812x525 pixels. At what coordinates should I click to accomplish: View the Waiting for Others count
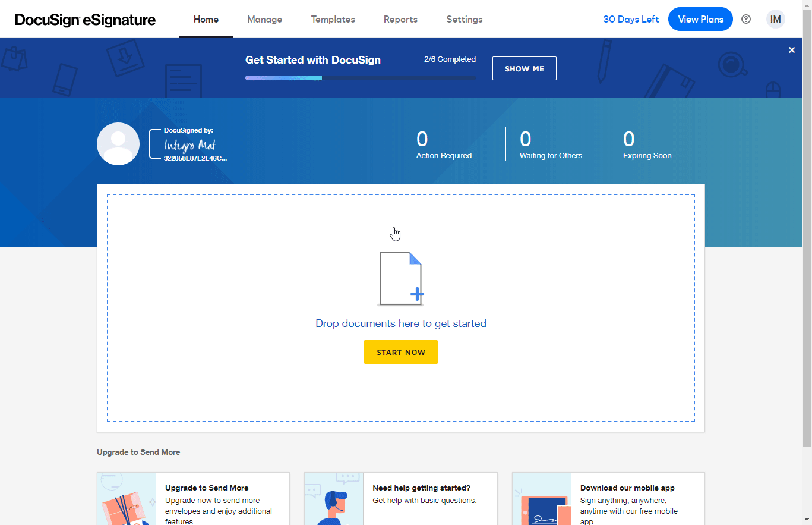(x=551, y=144)
